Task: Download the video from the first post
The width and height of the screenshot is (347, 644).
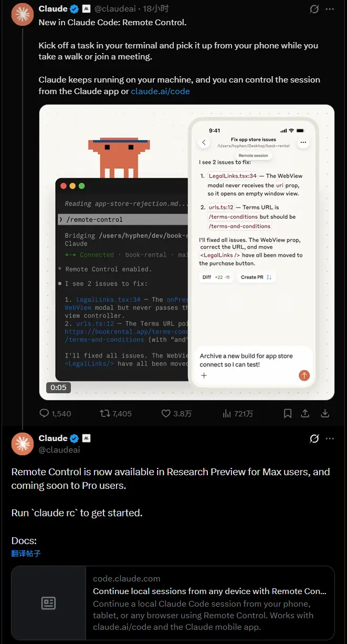Action: pos(325,414)
